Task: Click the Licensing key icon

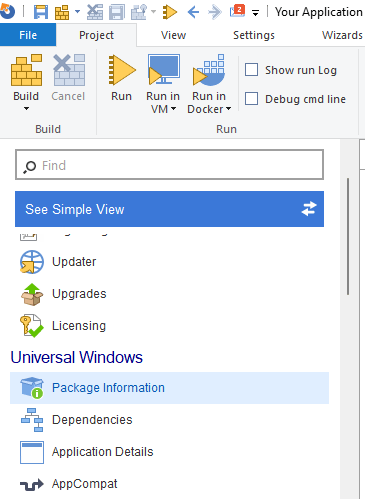Action: click(32, 326)
